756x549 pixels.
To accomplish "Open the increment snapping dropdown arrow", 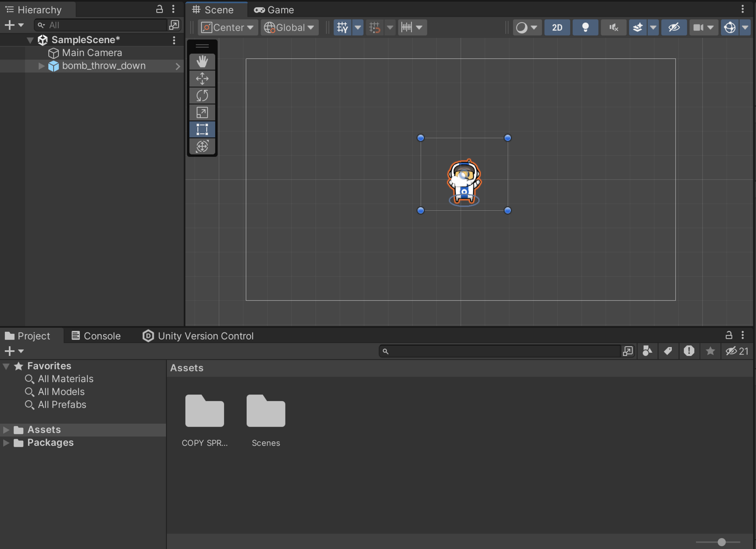I will [x=419, y=27].
